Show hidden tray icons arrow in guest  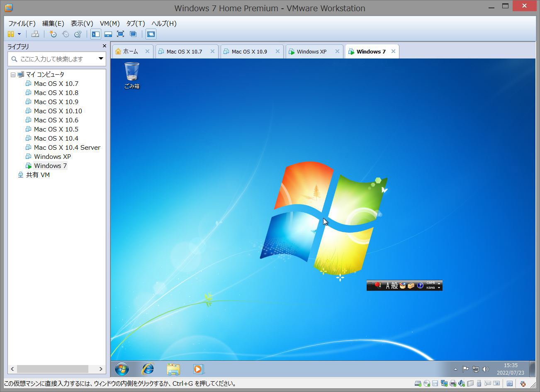455,369
